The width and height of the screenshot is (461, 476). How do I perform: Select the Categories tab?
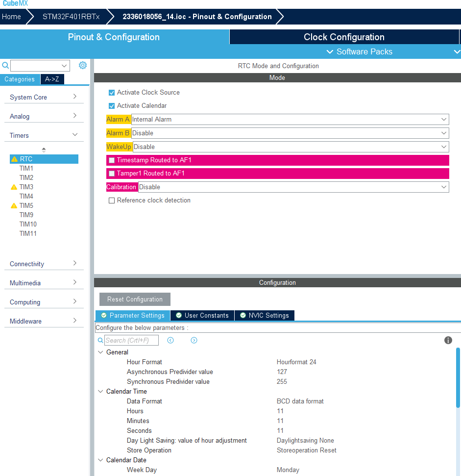pos(20,79)
